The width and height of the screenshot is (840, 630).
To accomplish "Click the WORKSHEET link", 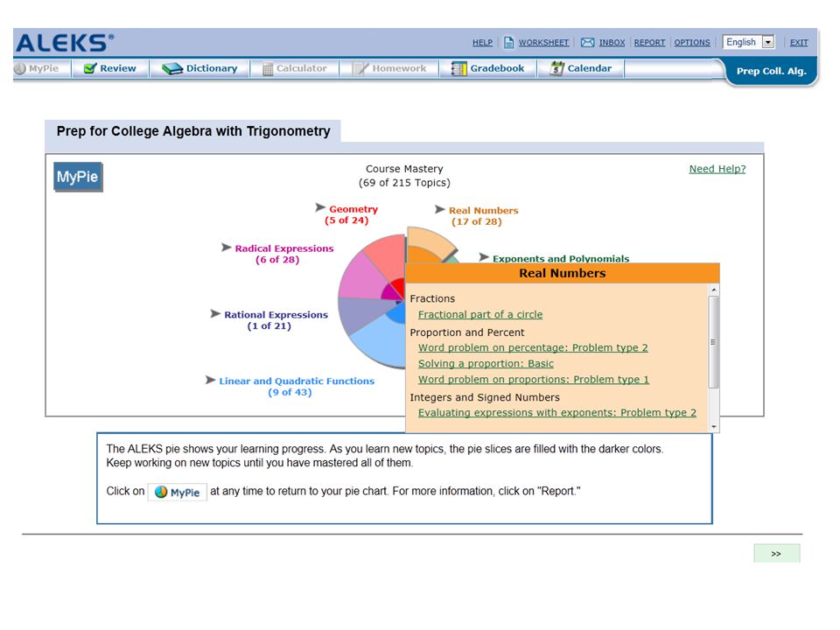I will (x=543, y=42).
